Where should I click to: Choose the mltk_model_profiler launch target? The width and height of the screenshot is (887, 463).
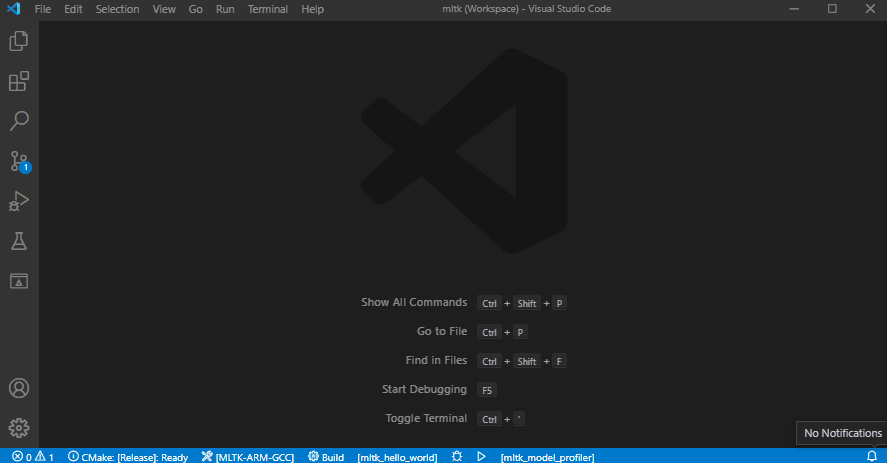coord(547,456)
